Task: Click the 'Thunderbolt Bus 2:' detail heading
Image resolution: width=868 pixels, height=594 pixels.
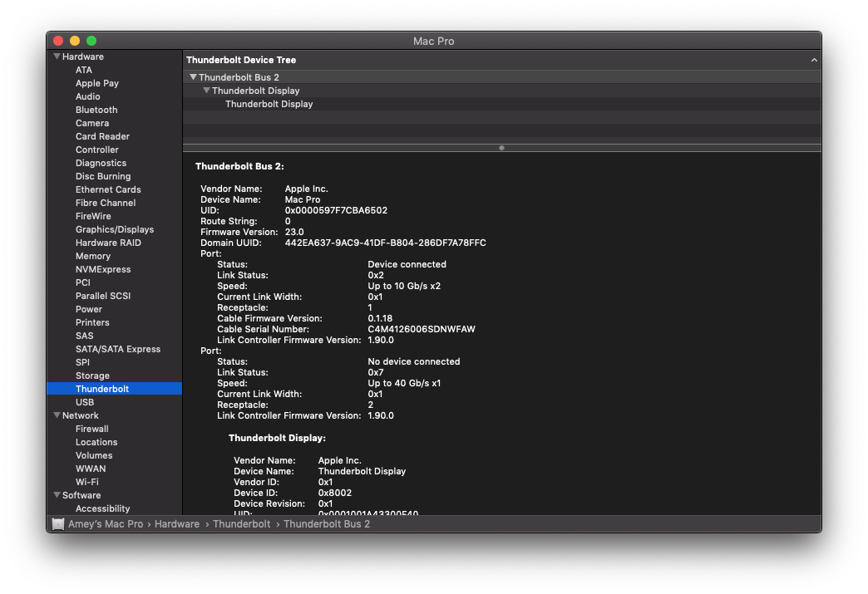Action: pos(239,166)
